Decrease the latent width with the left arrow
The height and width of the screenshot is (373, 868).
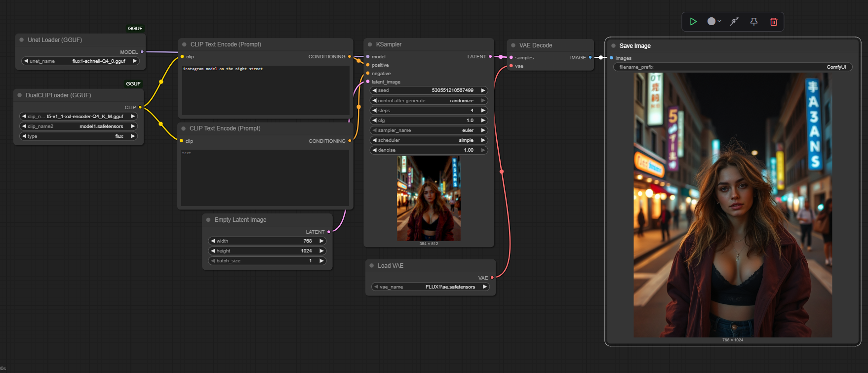pyautogui.click(x=213, y=241)
